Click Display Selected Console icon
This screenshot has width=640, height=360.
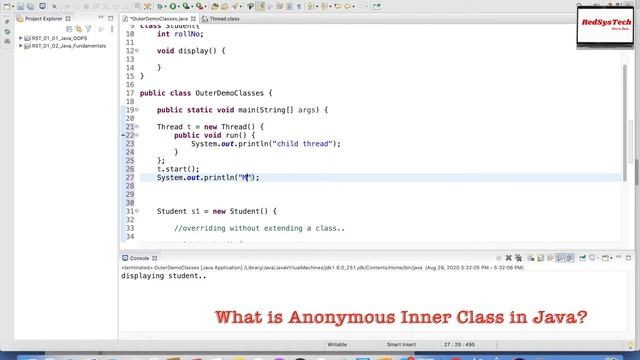pos(592,258)
